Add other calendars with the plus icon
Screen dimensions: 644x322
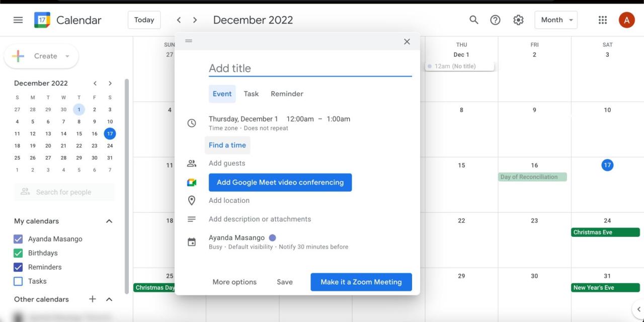(93, 299)
